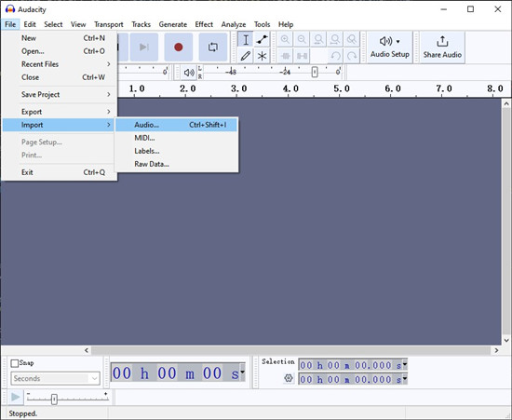The height and width of the screenshot is (420, 512).
Task: Click Fit Selection to Width icon
Action: pyautogui.click(x=318, y=39)
